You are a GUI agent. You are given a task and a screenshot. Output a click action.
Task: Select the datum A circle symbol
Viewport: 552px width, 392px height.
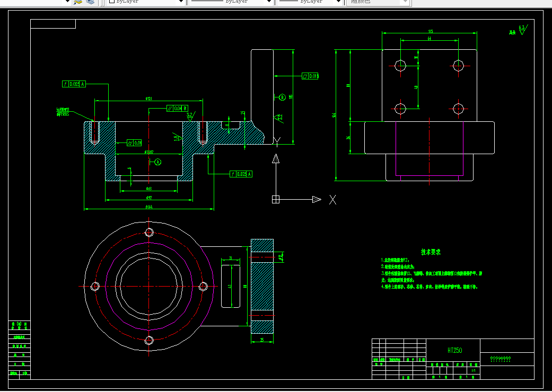coord(157,162)
